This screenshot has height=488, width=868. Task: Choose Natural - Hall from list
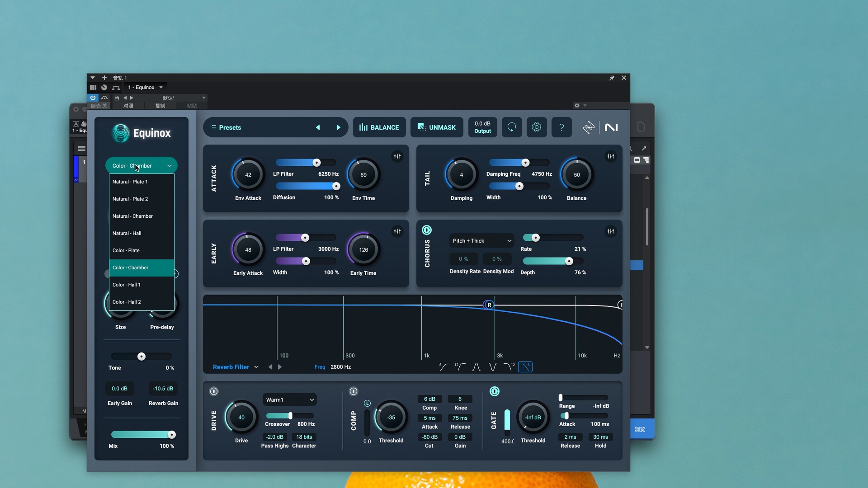142,233
